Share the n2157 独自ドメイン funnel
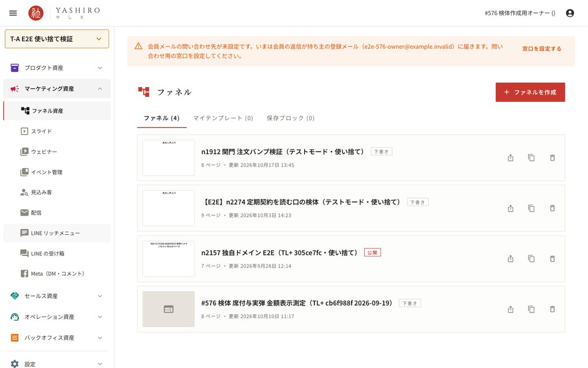The width and height of the screenshot is (588, 368). click(x=511, y=259)
